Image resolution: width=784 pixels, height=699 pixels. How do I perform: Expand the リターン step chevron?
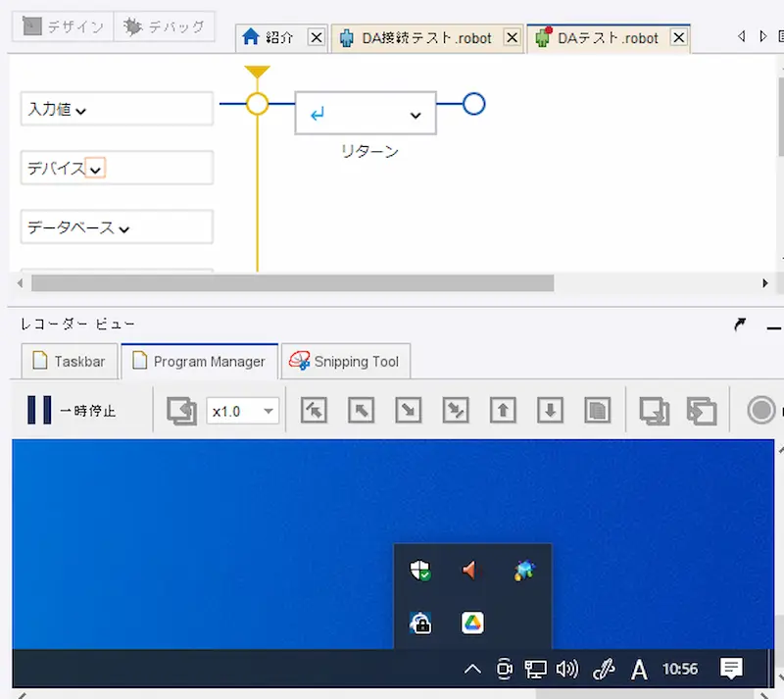pos(415,116)
